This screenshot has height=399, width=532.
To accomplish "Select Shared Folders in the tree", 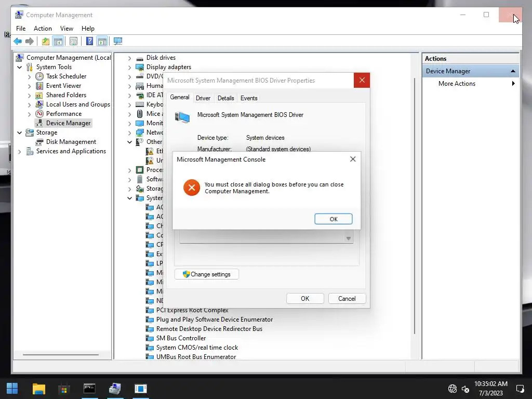I will tap(66, 95).
